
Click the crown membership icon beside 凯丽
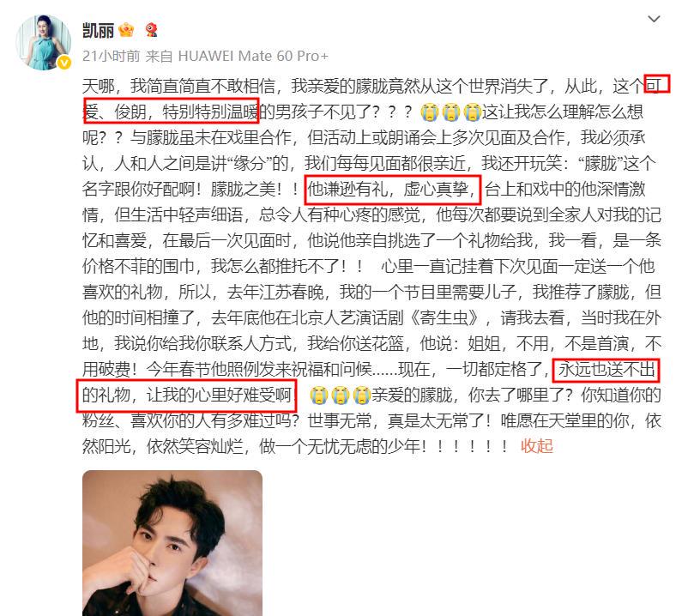(126, 30)
